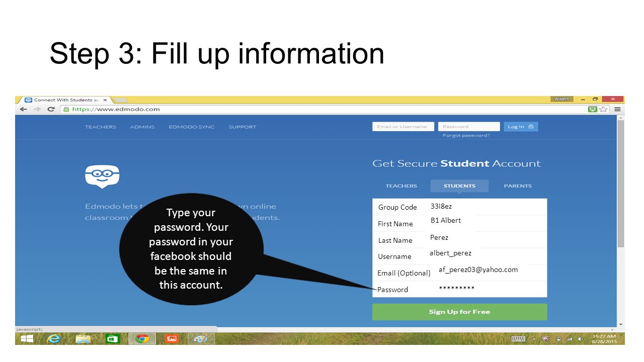Click the Username signup field

pyautogui.click(x=459, y=256)
